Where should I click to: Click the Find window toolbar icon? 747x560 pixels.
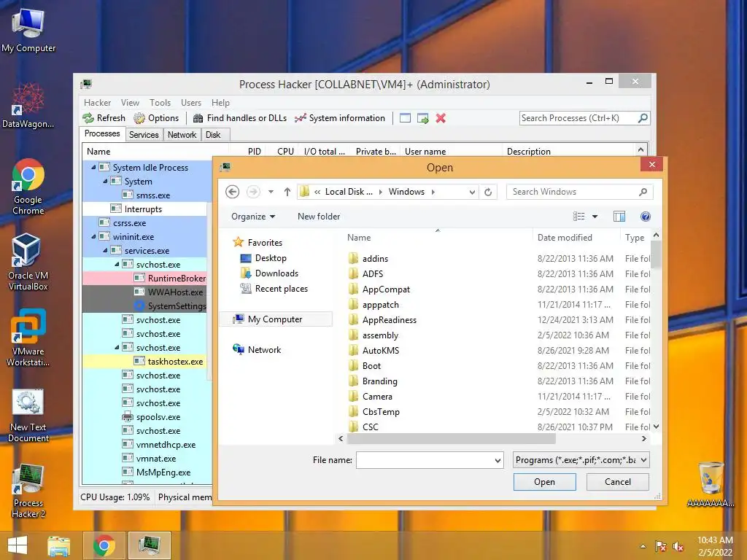[x=405, y=118]
